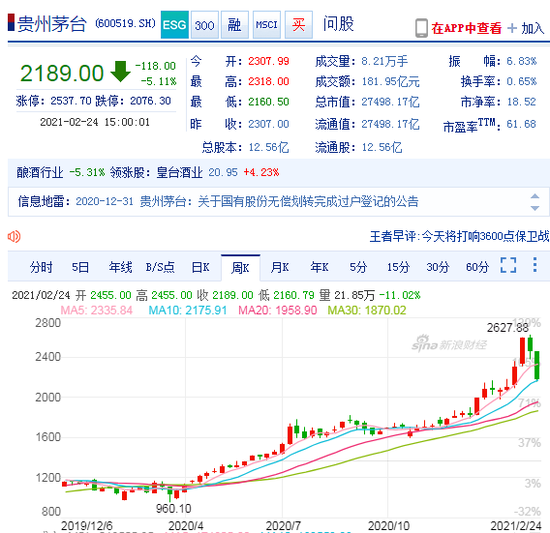Image resolution: width=550 pixels, height=533 pixels.
Task: Switch to the B/S点 tab
Action: click(x=160, y=267)
